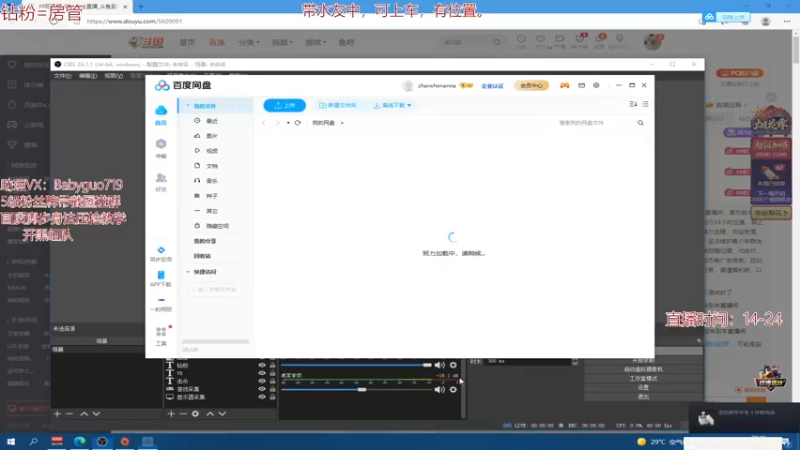
Task: Toggle lock on 显示器采集 source in OBS
Action: pos(272,396)
